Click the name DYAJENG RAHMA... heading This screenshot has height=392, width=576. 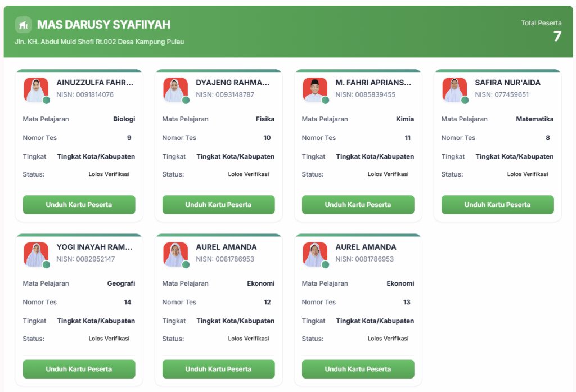(x=233, y=83)
